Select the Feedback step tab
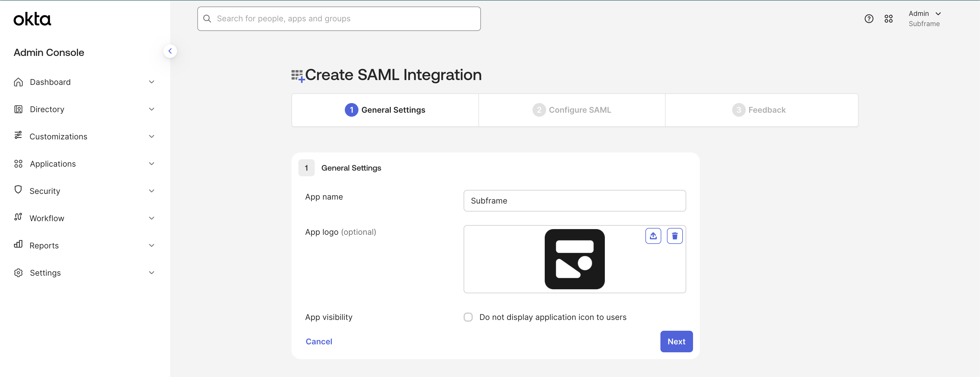 (x=759, y=110)
